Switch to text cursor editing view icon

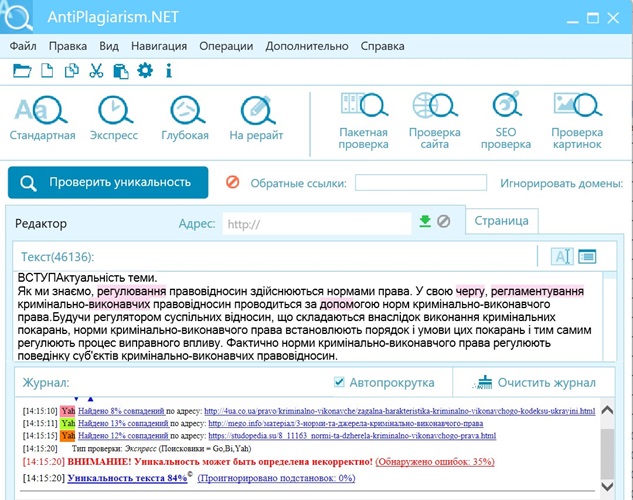[x=562, y=256]
